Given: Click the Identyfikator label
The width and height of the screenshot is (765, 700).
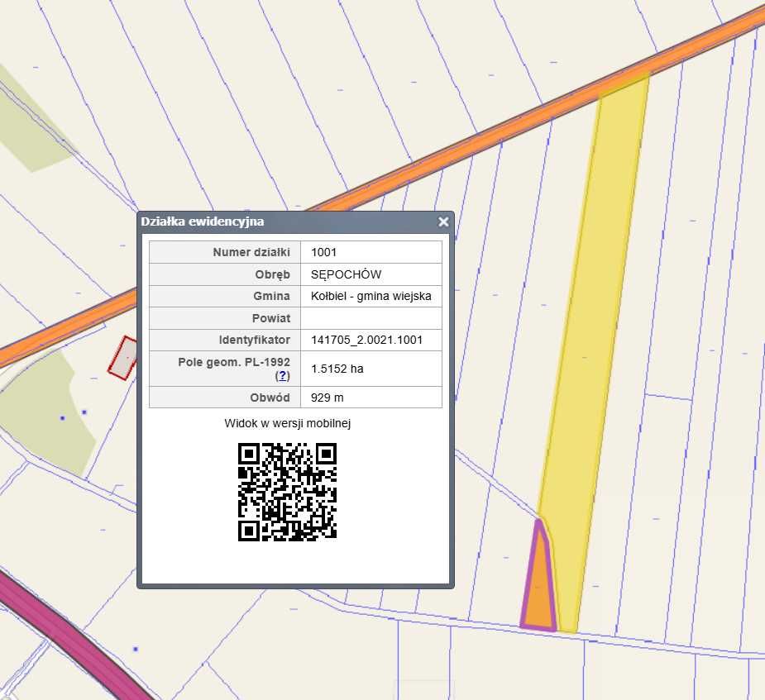Looking at the screenshot, I should click(x=254, y=340).
